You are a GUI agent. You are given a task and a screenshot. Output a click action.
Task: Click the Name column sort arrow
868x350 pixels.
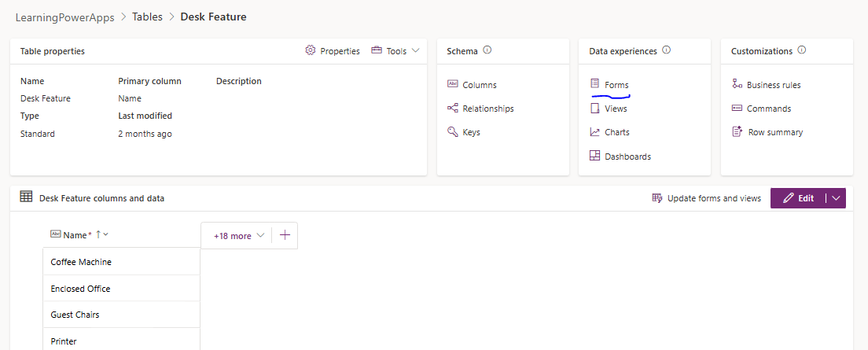click(x=98, y=234)
